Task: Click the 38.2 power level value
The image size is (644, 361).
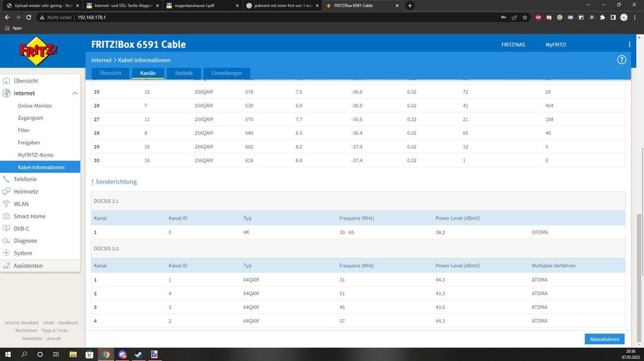Action: [x=440, y=232]
